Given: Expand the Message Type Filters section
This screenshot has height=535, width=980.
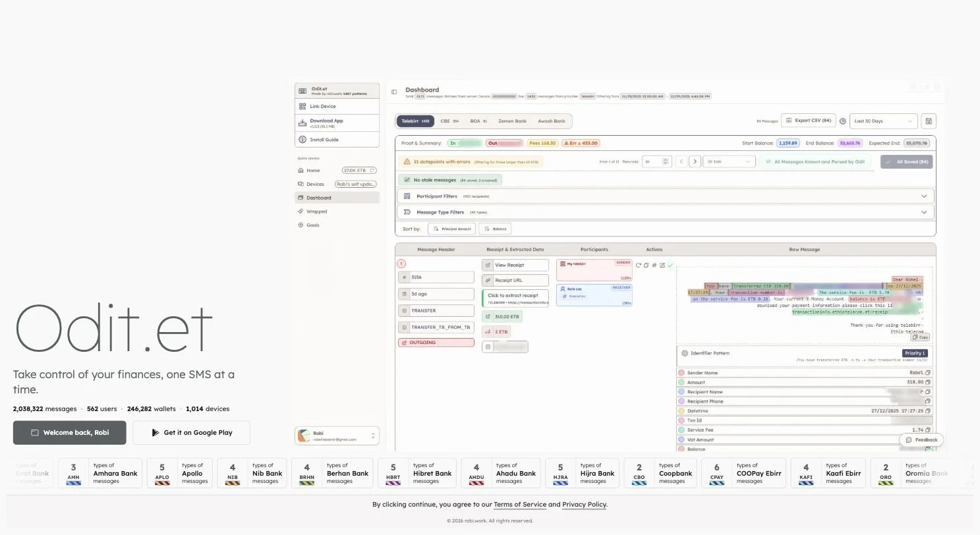Looking at the screenshot, I should [x=666, y=212].
